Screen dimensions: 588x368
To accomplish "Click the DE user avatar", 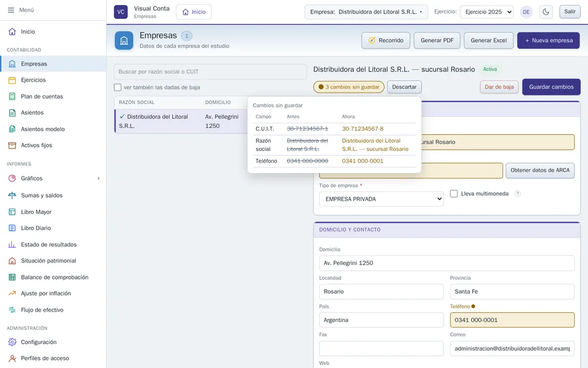I will coord(526,12).
